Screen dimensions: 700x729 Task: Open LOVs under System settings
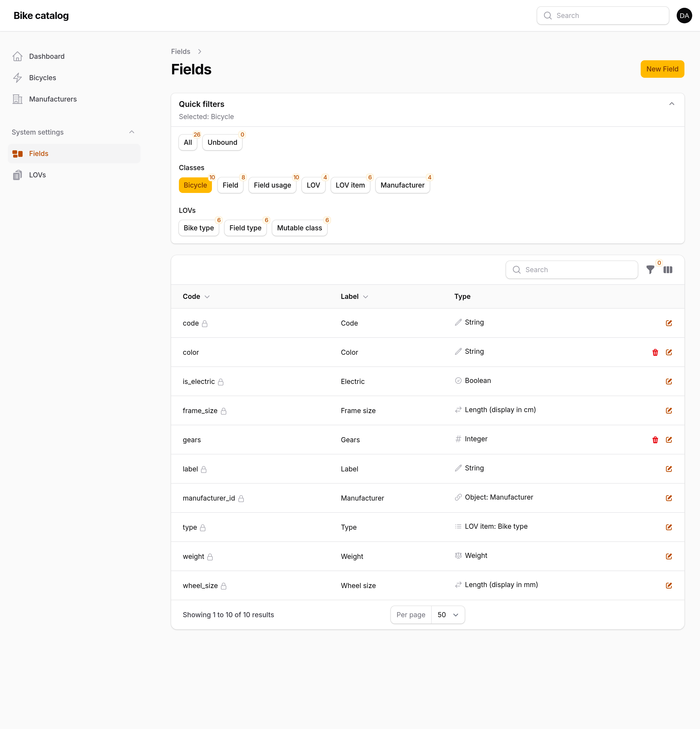click(74, 175)
